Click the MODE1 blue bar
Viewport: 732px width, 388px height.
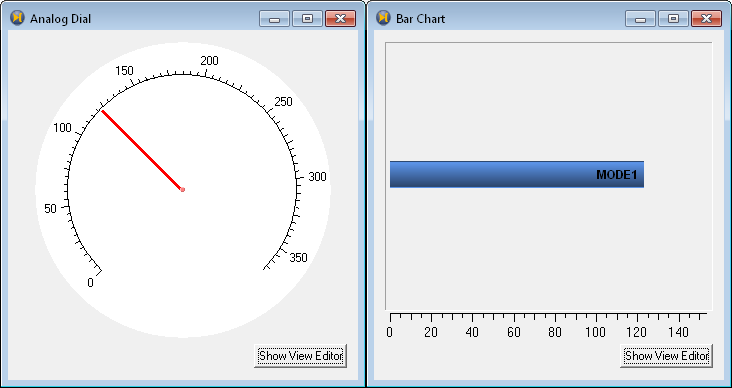pyautogui.click(x=517, y=175)
